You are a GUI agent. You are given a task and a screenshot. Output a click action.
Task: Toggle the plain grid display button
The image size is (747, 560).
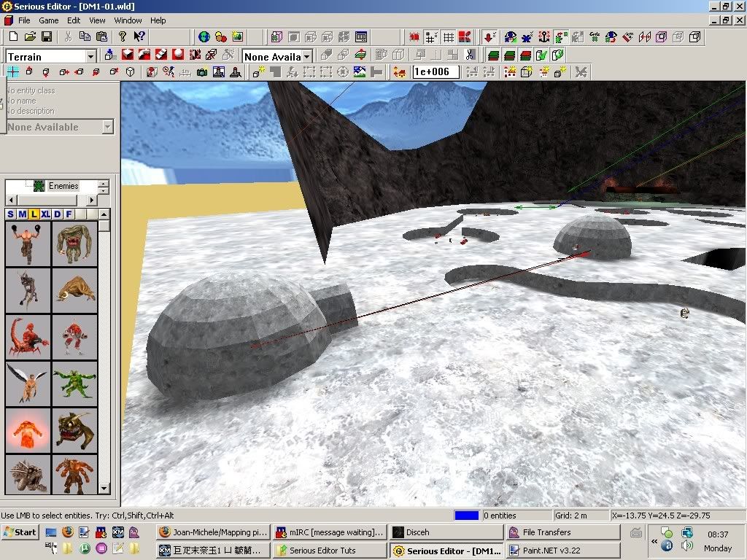(x=448, y=36)
